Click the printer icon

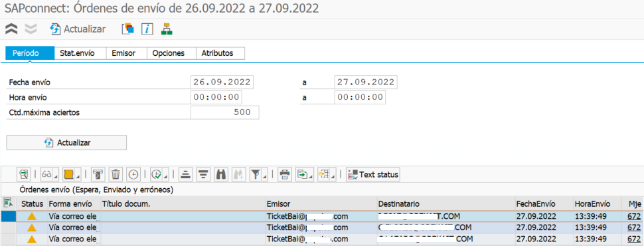(284, 174)
